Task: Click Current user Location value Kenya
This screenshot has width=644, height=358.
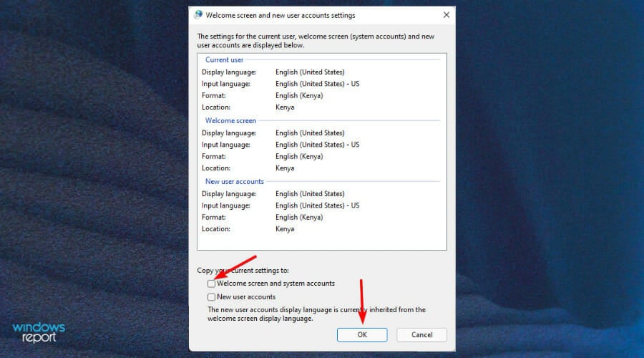Action: point(285,107)
